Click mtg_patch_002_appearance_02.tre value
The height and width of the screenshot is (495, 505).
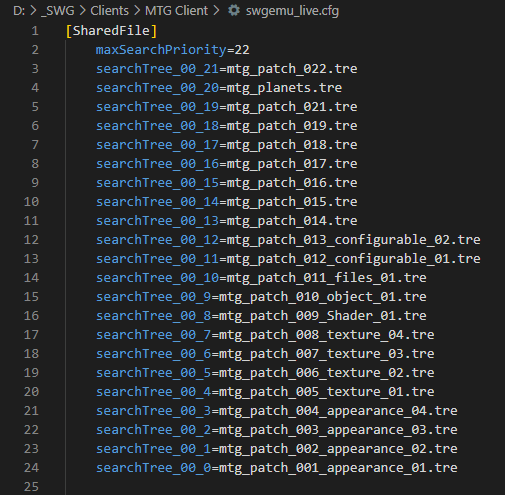click(338, 449)
